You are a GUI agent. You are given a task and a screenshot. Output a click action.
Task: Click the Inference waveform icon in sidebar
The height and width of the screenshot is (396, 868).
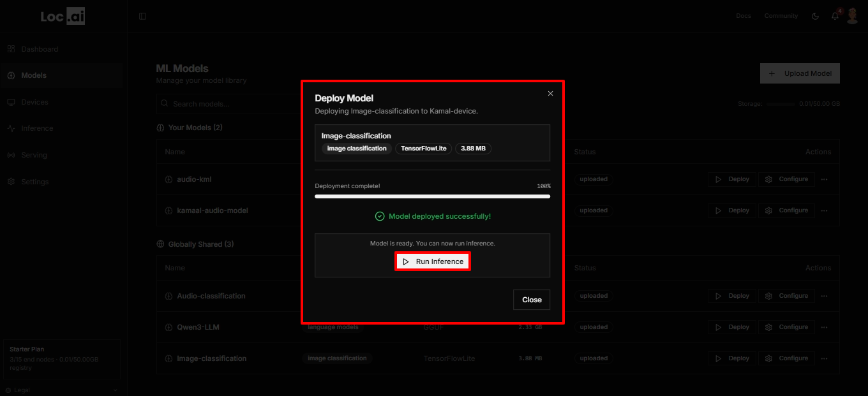[11, 128]
